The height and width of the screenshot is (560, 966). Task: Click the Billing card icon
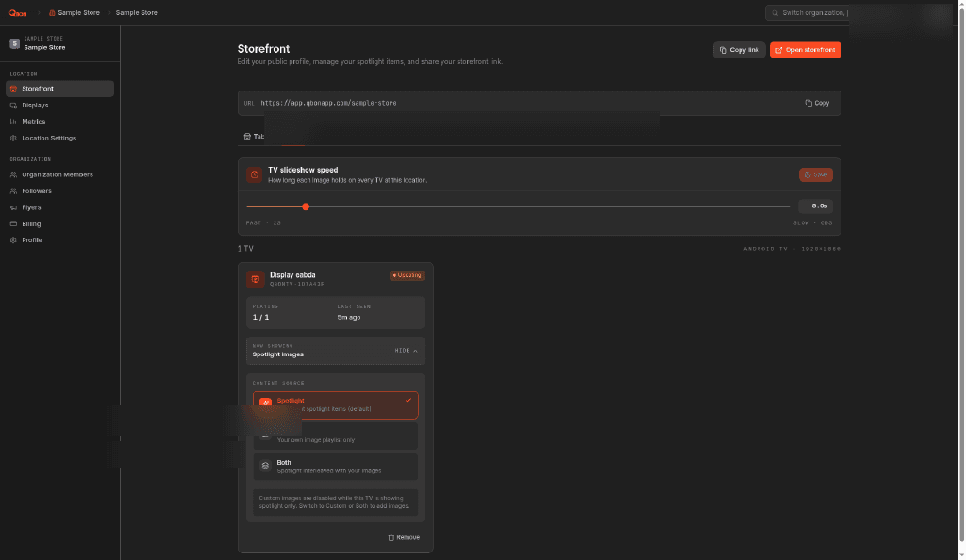[13, 224]
